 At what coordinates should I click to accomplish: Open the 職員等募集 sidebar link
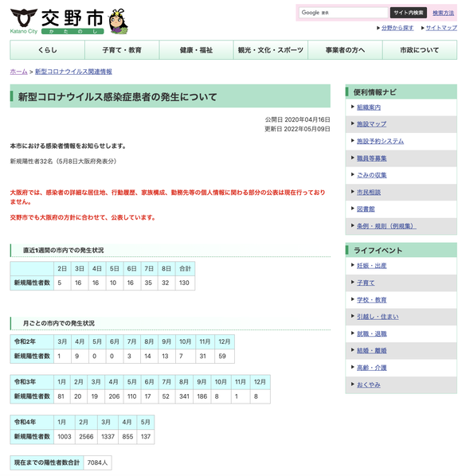tap(371, 158)
